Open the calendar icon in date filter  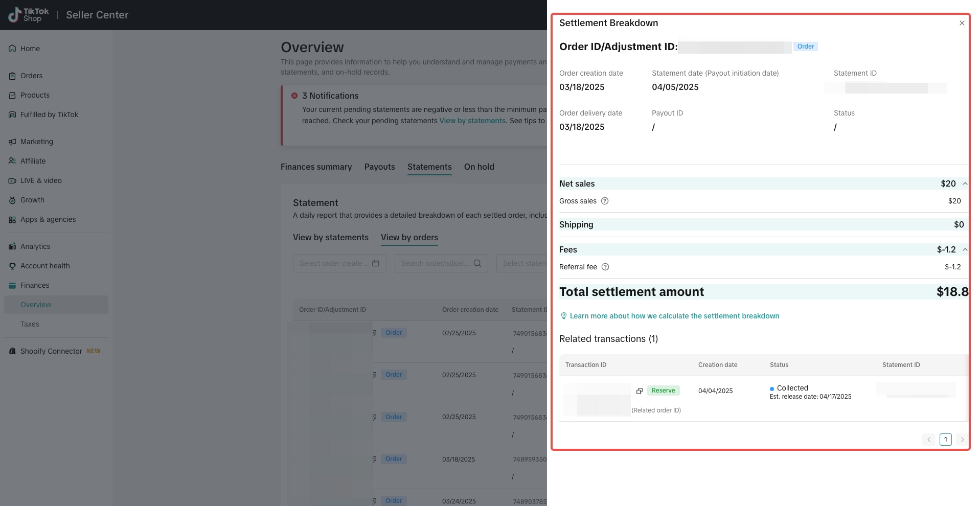[376, 263]
